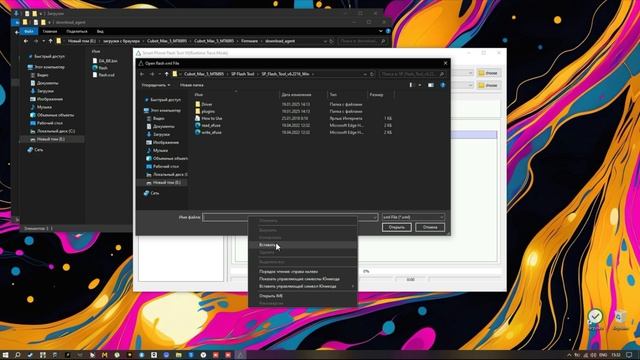Switch to the Главная ribbon tab
Viewport: 640px width, 360px height.
50,31
